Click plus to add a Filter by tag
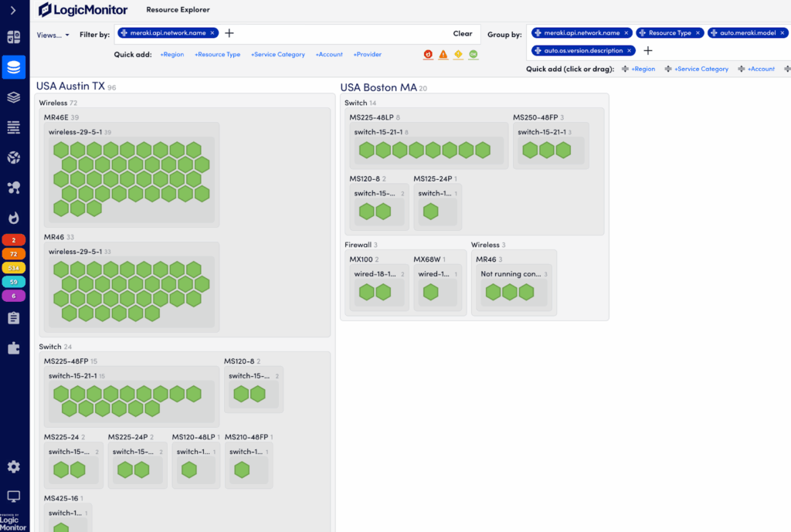 point(229,33)
